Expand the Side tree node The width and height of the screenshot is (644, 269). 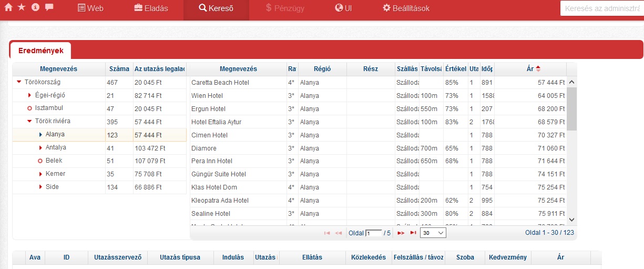click(40, 187)
